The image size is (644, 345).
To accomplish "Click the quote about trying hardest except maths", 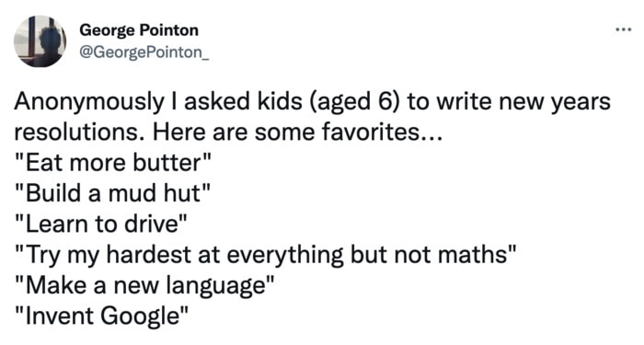I will (x=265, y=255).
